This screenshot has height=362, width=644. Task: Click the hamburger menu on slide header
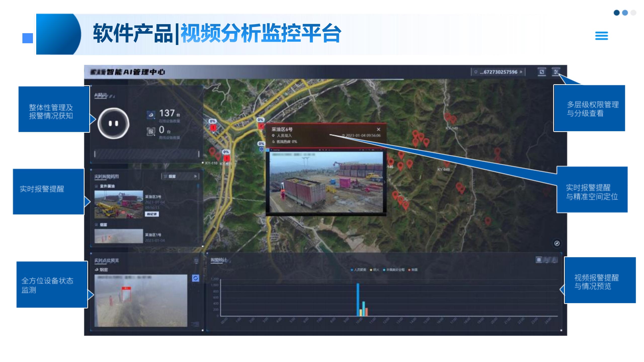tap(601, 36)
